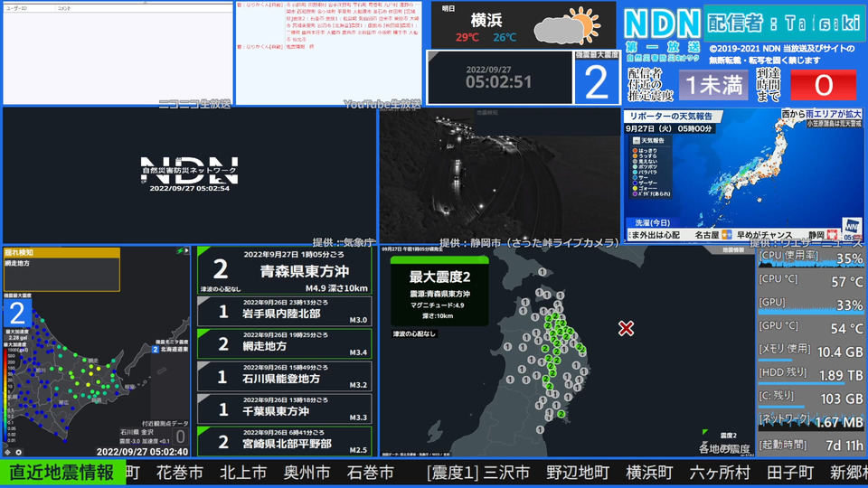Click the CPU 使用率 35% readout
Viewport: 868px width, 488px height.
(x=810, y=258)
